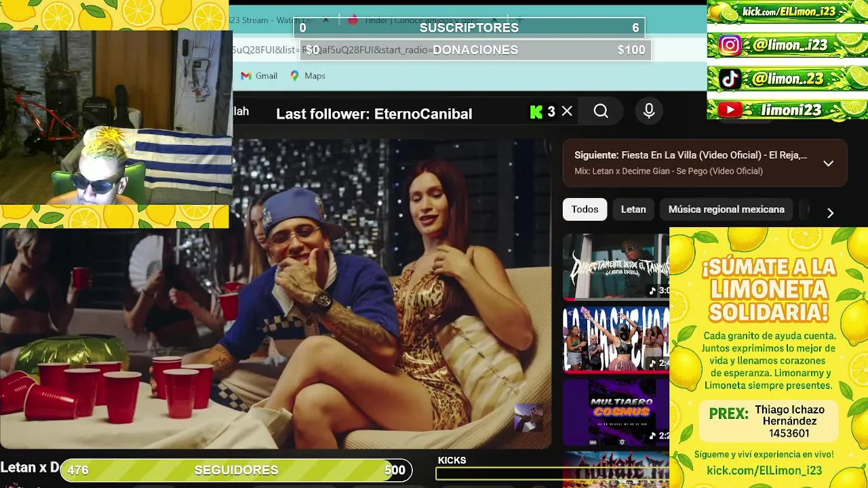Click the Seguidores progress bar
Screen dimensions: 868x488
236,470
